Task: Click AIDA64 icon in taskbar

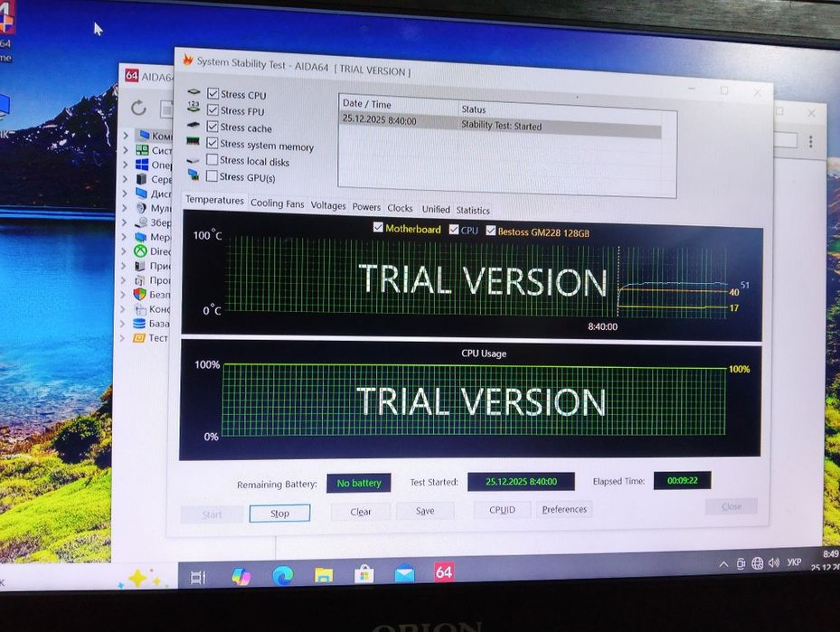Action: point(444,572)
